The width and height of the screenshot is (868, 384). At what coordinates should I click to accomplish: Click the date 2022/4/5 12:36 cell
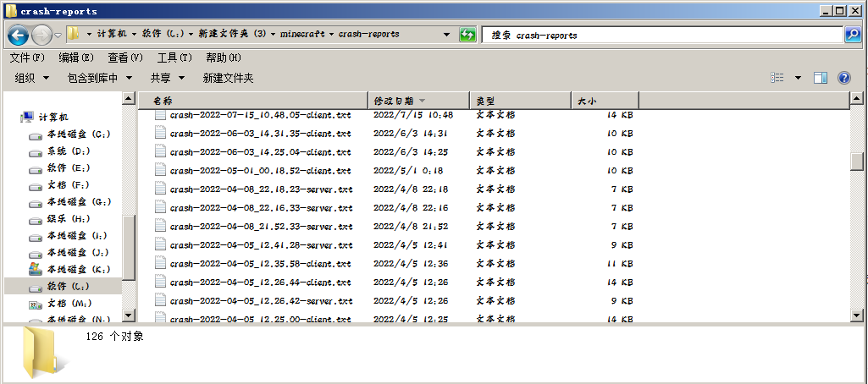tap(410, 264)
